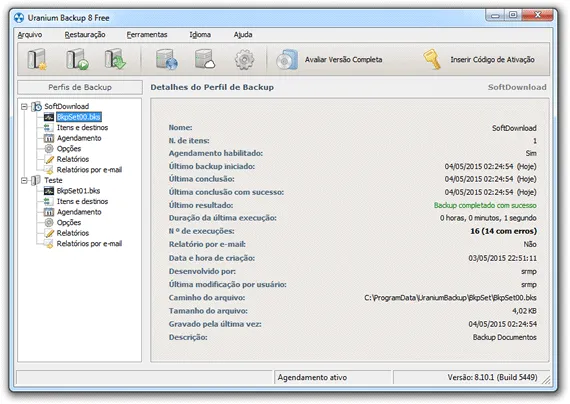This screenshot has width=570, height=404.
Task: Open Agendamento under SoftDownload
Action: pyautogui.click(x=79, y=138)
